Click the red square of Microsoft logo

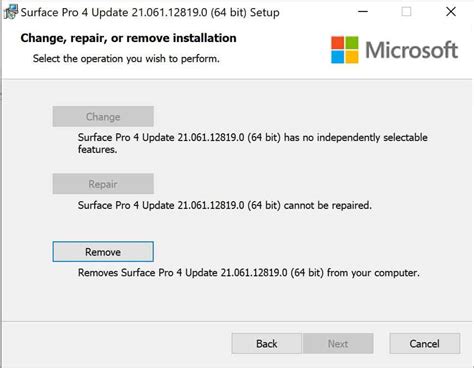337,42
